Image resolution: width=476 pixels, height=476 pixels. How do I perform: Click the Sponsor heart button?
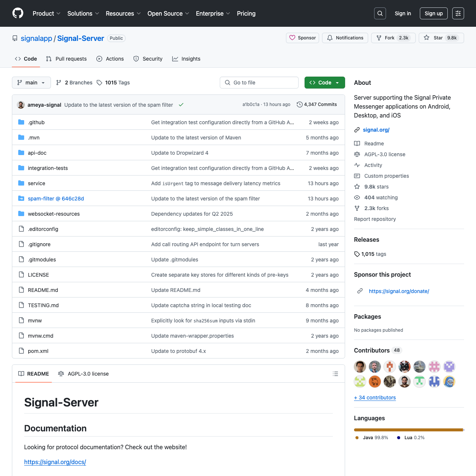tap(302, 38)
